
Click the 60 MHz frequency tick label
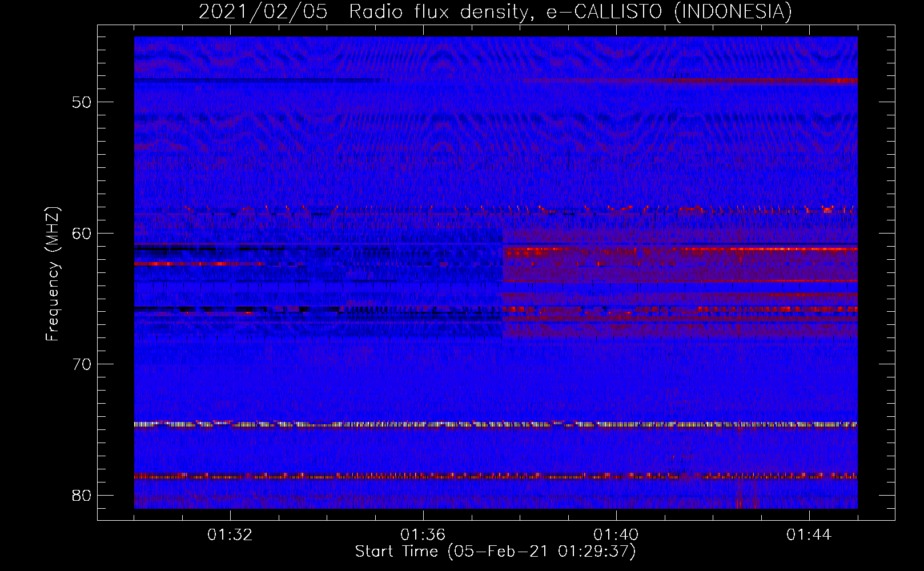(82, 234)
